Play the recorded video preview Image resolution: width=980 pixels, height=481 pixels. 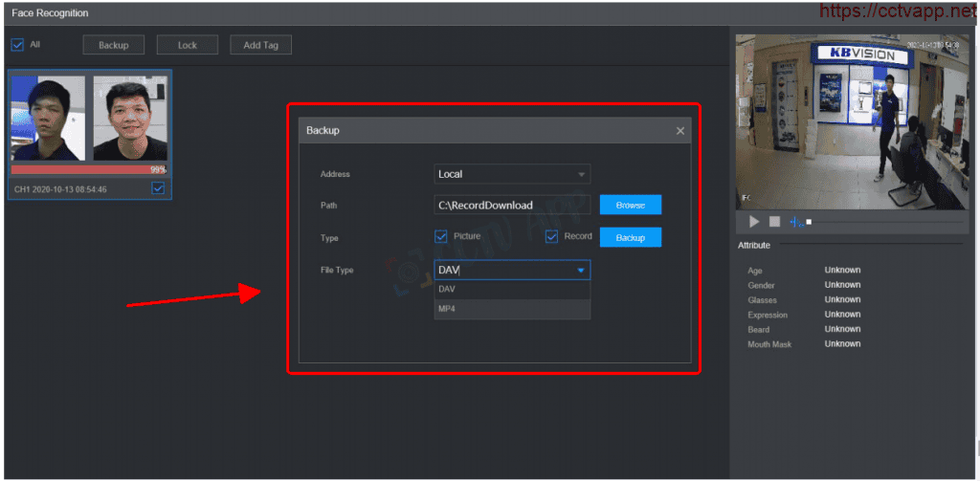[754, 222]
